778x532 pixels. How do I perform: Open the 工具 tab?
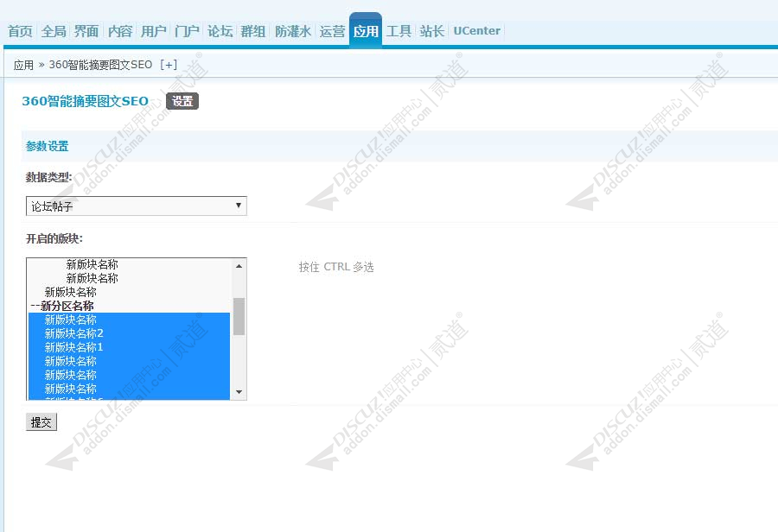coord(399,31)
